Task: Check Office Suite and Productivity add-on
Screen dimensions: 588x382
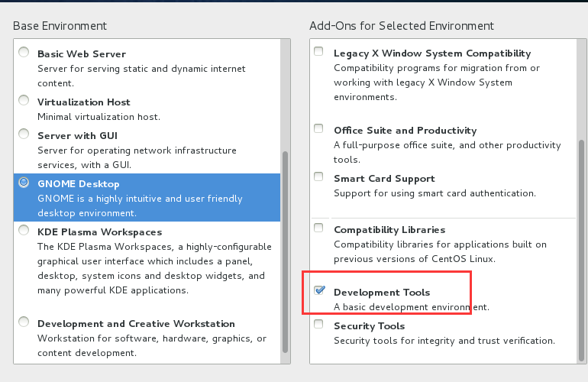Action: point(318,128)
